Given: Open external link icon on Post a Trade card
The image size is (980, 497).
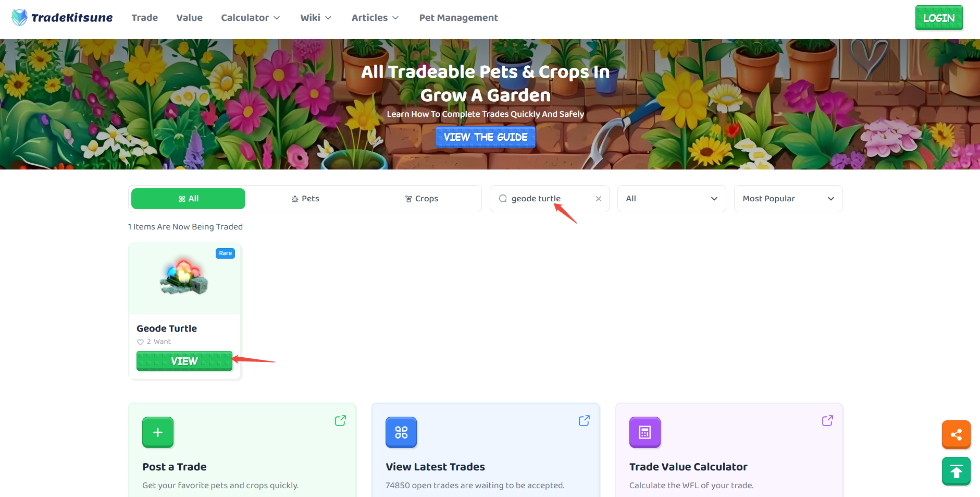Looking at the screenshot, I should pos(340,420).
